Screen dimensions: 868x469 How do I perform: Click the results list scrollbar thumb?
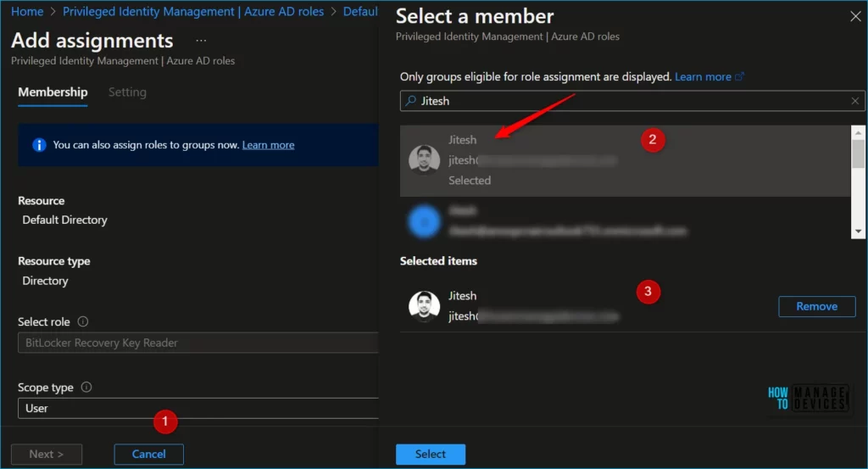point(858,154)
